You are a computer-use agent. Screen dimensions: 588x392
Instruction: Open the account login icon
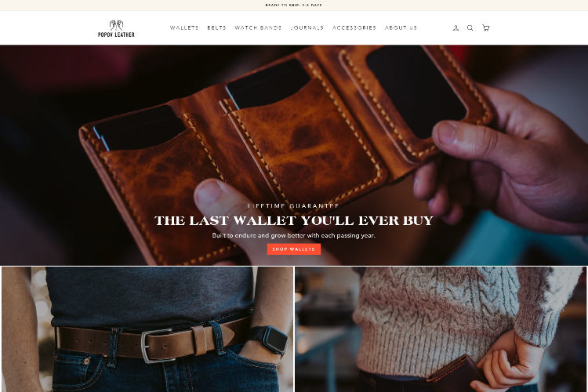click(x=456, y=27)
